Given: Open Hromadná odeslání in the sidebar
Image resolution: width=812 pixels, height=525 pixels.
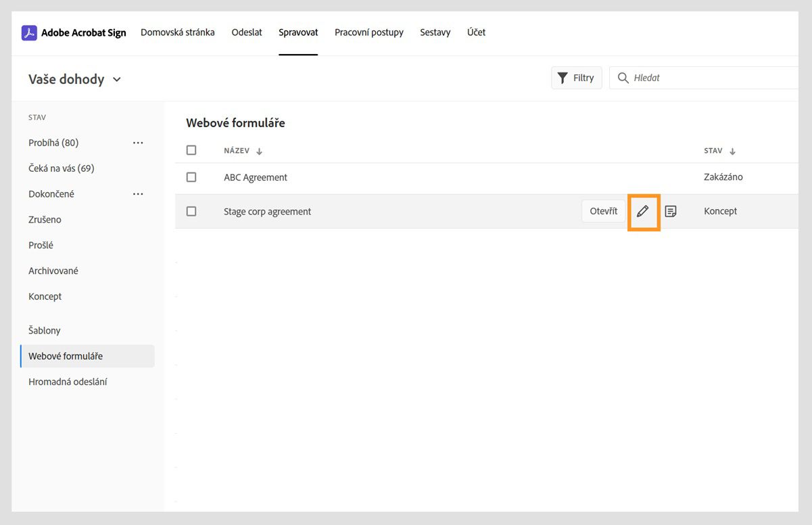Looking at the screenshot, I should click(x=68, y=382).
